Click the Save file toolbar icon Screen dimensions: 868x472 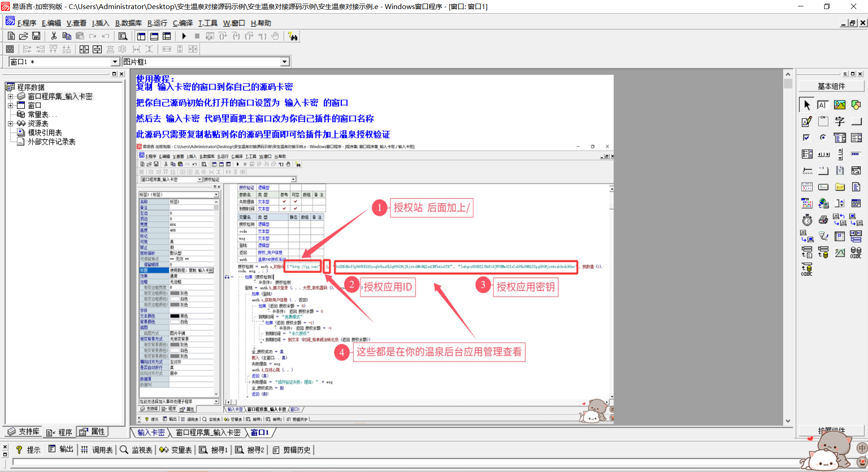coord(36,36)
